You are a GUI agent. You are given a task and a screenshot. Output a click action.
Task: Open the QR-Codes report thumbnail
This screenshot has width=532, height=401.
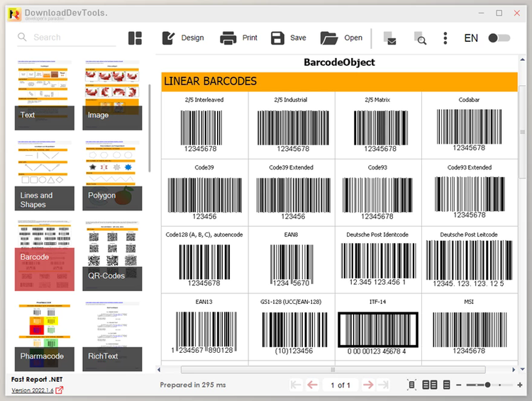(112, 256)
